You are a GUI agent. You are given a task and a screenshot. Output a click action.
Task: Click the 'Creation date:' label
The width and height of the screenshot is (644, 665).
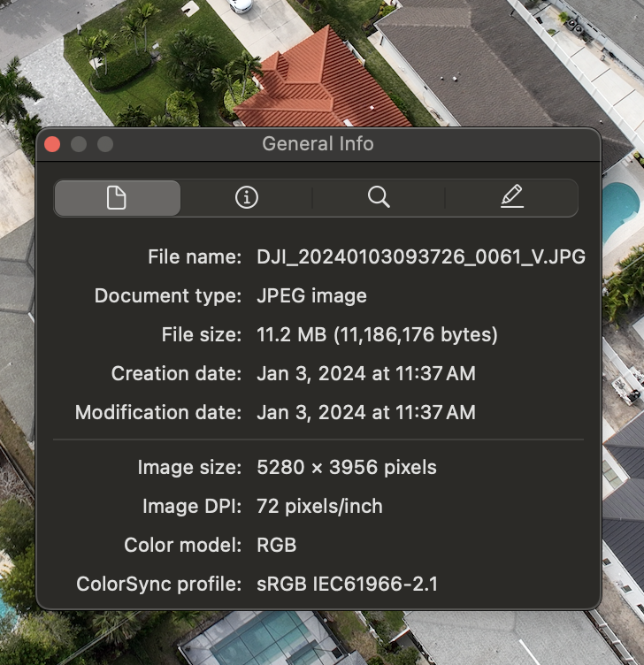point(177,374)
